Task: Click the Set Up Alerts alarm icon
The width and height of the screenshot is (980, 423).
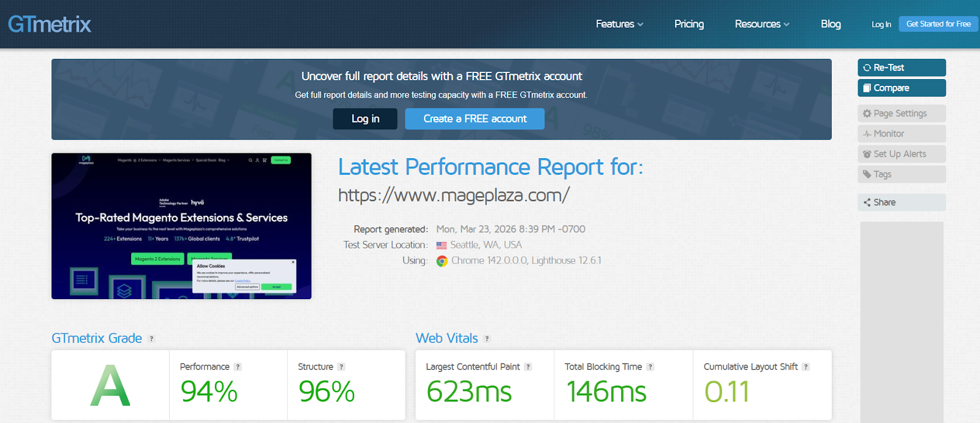Action: click(x=867, y=154)
